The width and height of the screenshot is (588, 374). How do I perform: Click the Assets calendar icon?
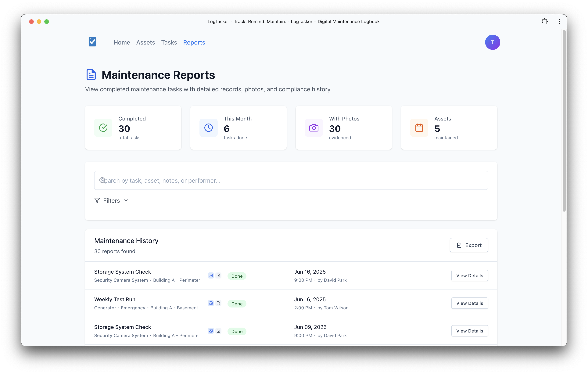[x=419, y=128]
